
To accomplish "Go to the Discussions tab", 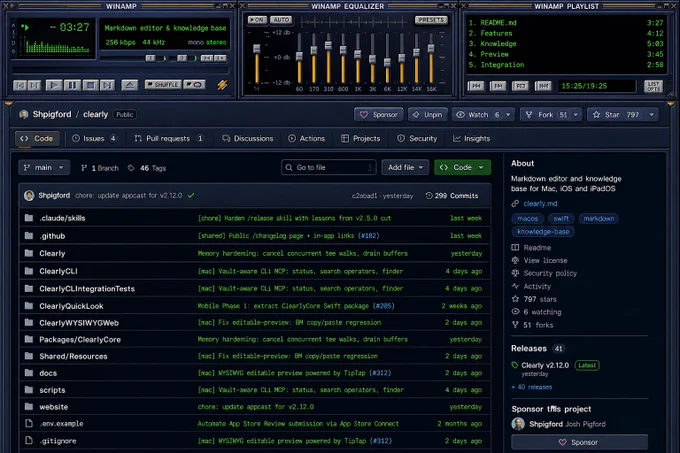I will tap(248, 138).
